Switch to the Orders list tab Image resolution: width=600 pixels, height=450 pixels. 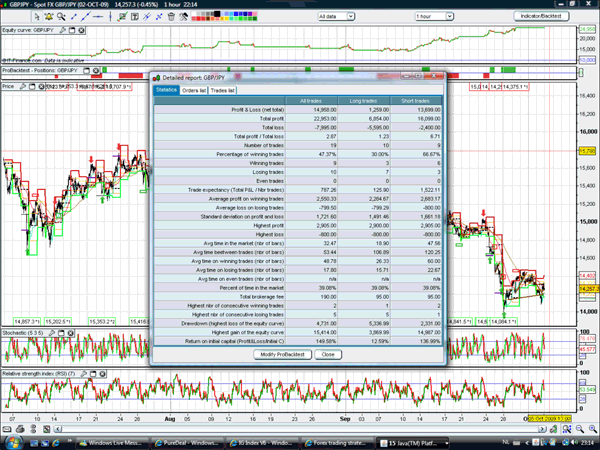point(194,90)
